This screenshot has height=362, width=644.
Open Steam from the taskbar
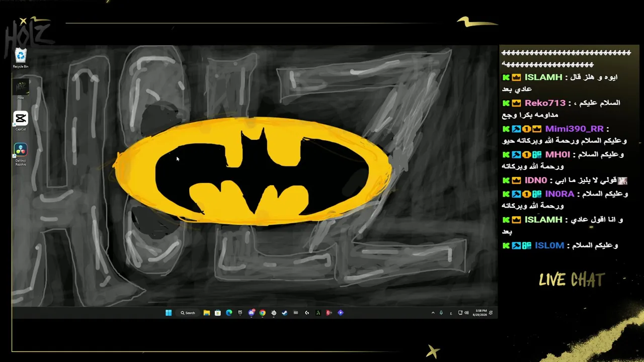click(x=285, y=313)
